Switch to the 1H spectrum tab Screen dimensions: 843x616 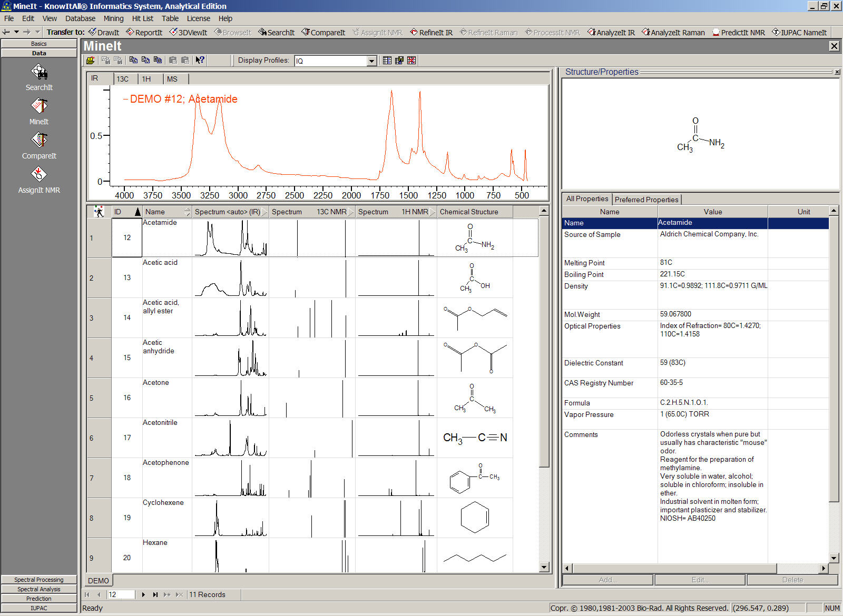149,79
